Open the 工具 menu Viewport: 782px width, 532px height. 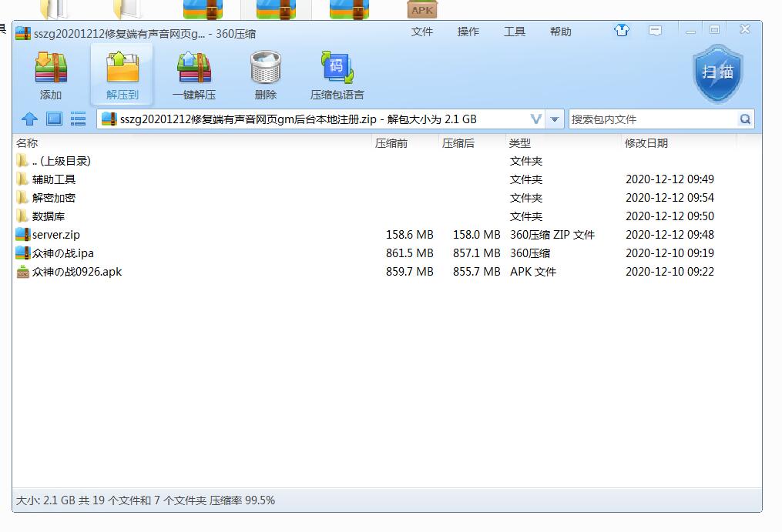click(x=515, y=32)
